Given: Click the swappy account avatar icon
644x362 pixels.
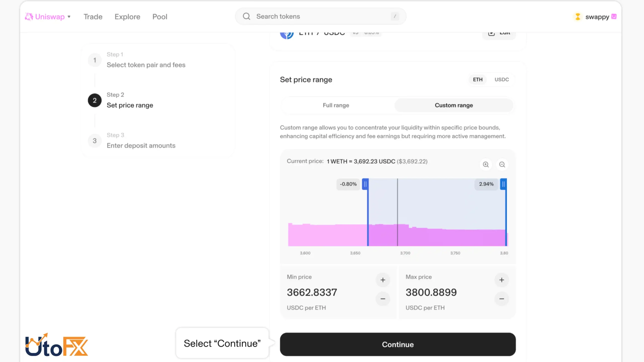Looking at the screenshot, I should click(578, 17).
